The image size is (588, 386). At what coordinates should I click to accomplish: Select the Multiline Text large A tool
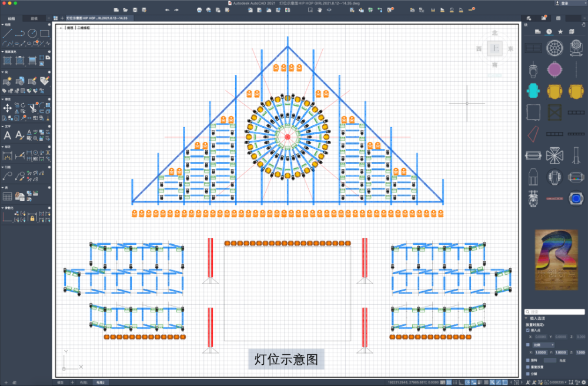pos(7,135)
